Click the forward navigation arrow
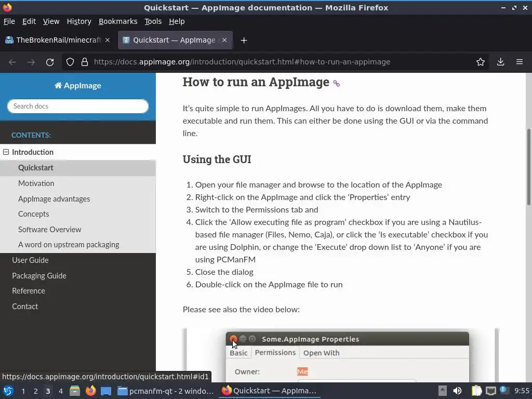 coord(31,62)
